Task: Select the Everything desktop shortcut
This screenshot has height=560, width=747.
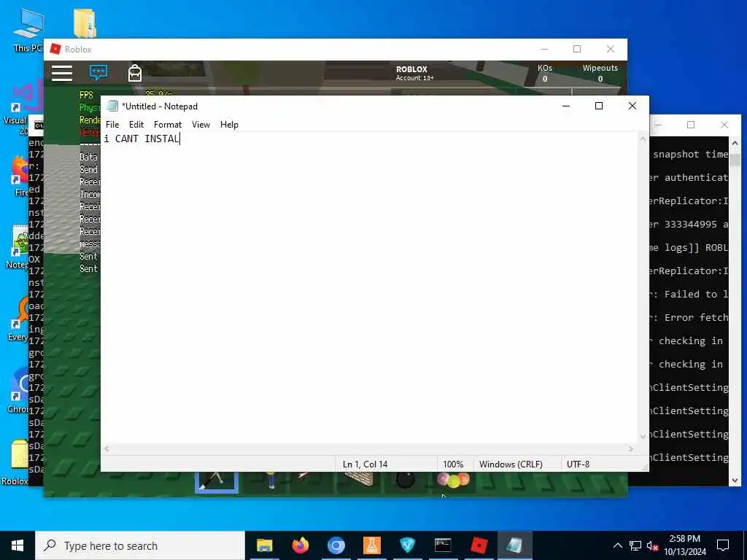Action: point(18,318)
